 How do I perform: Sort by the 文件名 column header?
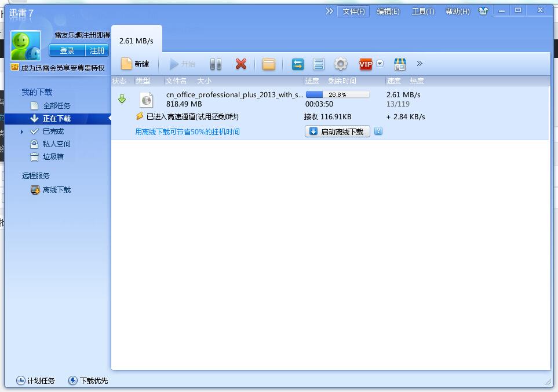coord(176,80)
